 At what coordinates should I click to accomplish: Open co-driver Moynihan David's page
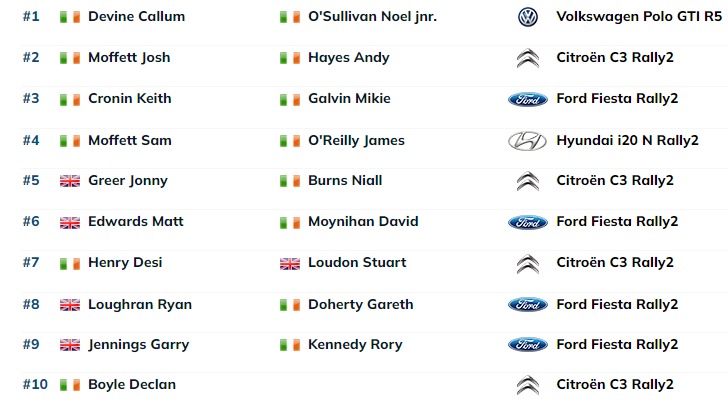pyautogui.click(x=363, y=222)
